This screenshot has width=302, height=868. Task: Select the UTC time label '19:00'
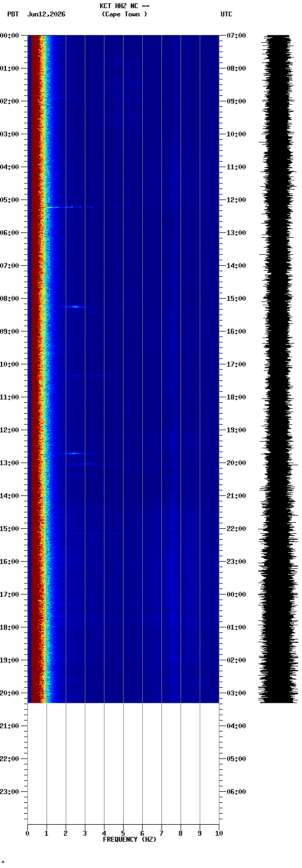point(236,430)
